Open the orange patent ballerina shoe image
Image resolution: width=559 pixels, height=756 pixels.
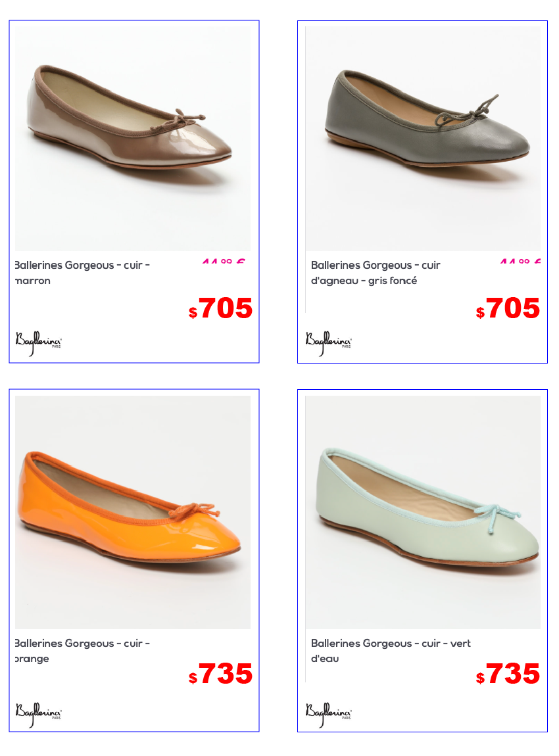pos(133,512)
